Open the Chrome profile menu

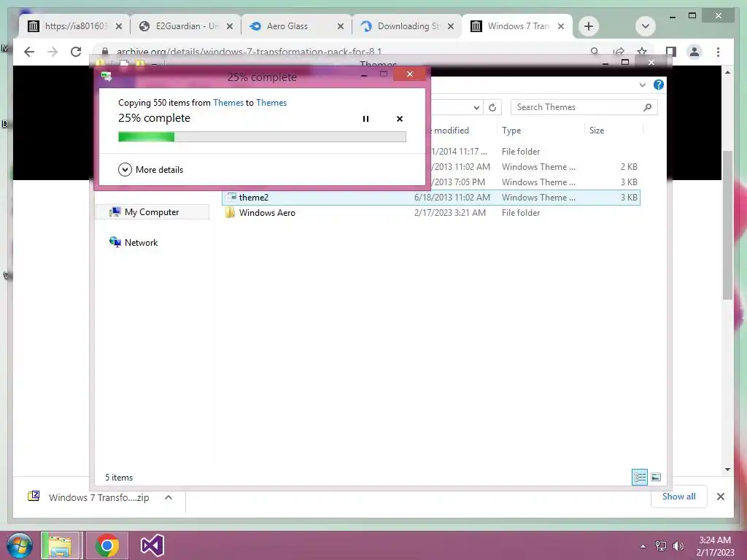tap(694, 52)
